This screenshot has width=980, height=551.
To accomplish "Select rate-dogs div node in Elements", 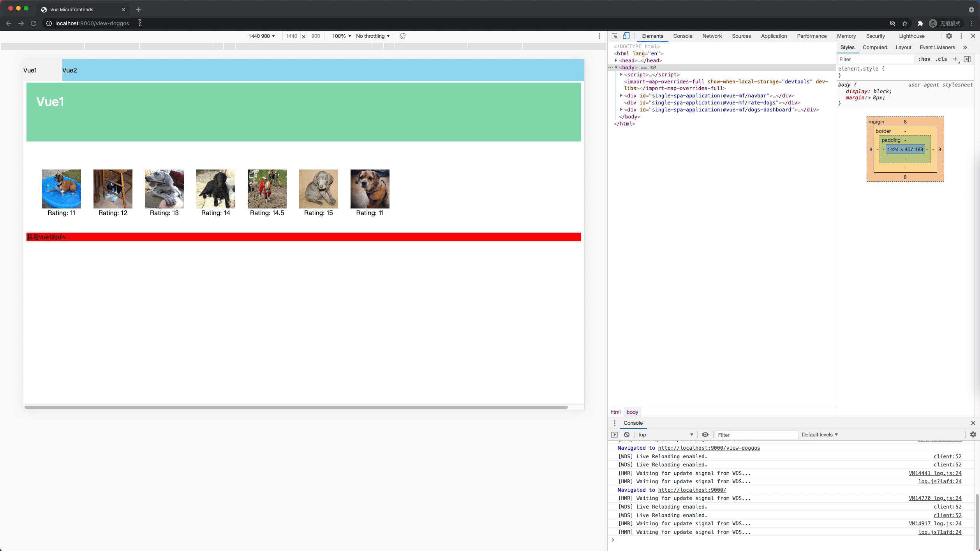I will (x=712, y=102).
